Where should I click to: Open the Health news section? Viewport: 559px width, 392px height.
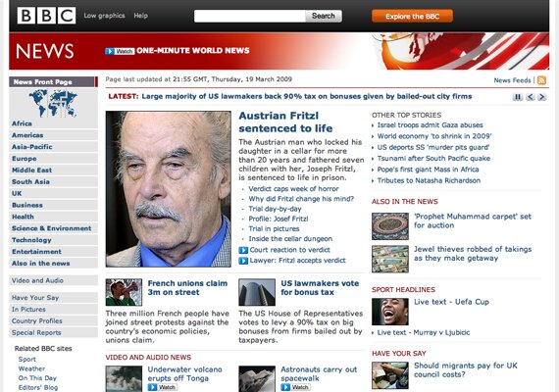coord(53,217)
